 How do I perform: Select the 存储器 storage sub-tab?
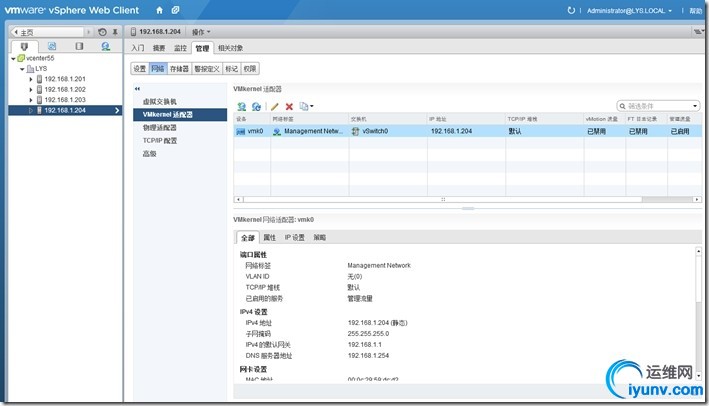179,69
